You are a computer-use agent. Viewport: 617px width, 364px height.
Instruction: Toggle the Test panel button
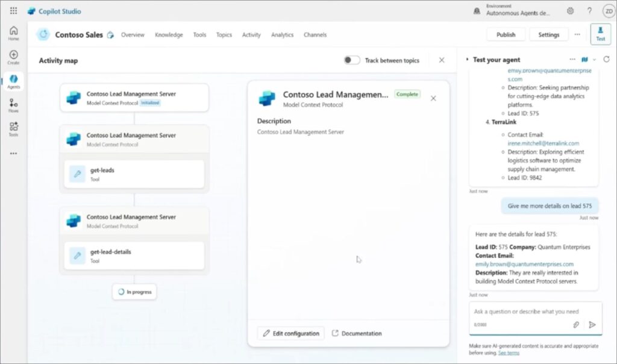(601, 34)
